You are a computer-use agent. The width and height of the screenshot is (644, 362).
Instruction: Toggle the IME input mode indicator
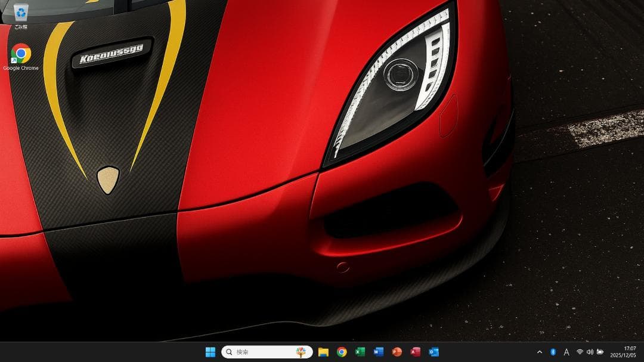click(566, 352)
